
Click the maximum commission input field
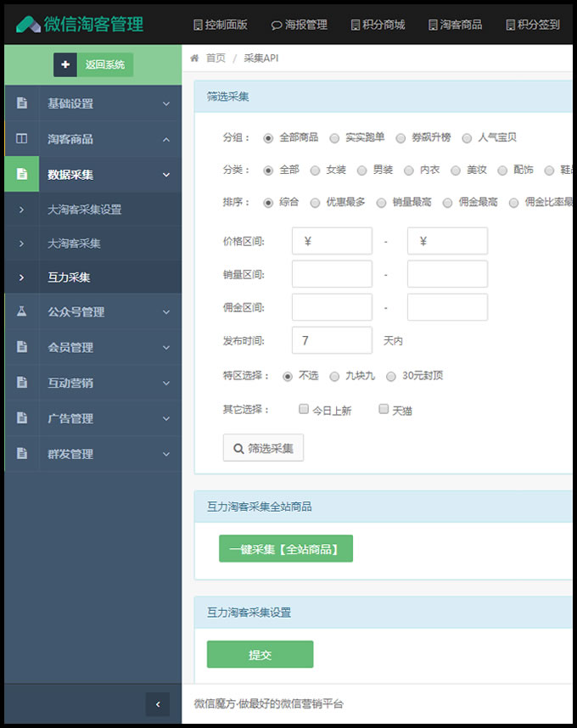[447, 307]
